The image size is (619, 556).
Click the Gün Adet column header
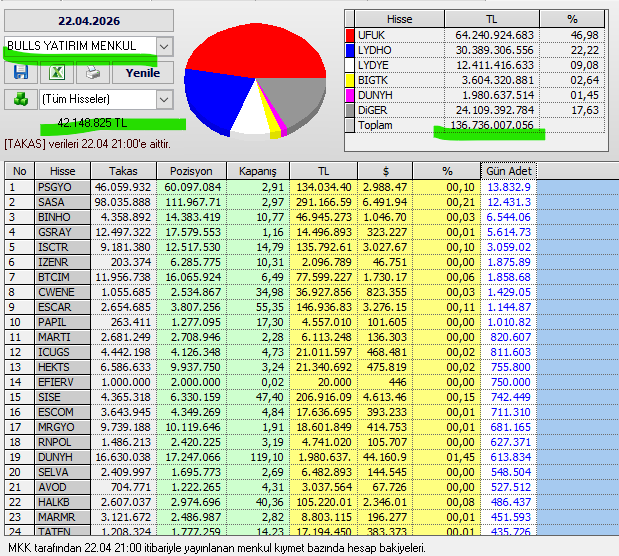(509, 171)
